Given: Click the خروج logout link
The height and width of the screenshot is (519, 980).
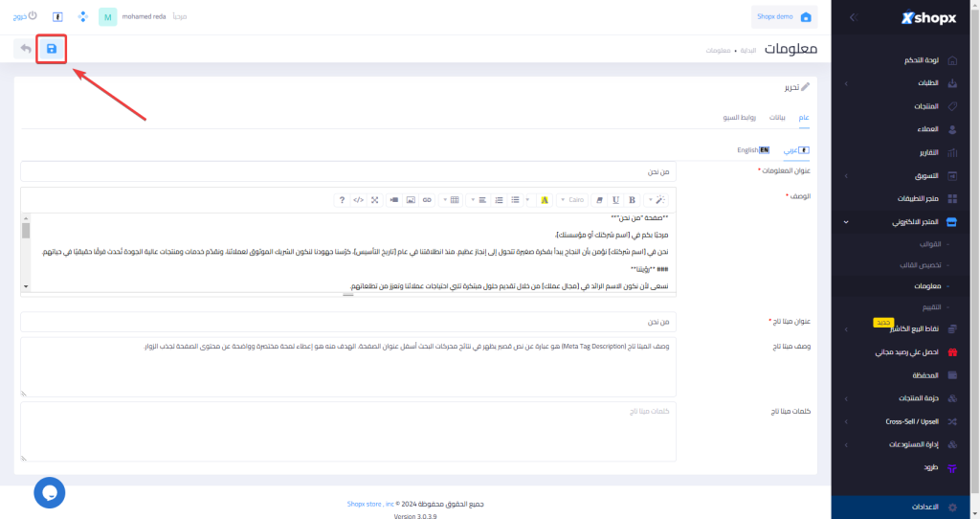Looking at the screenshot, I should coord(26,17).
